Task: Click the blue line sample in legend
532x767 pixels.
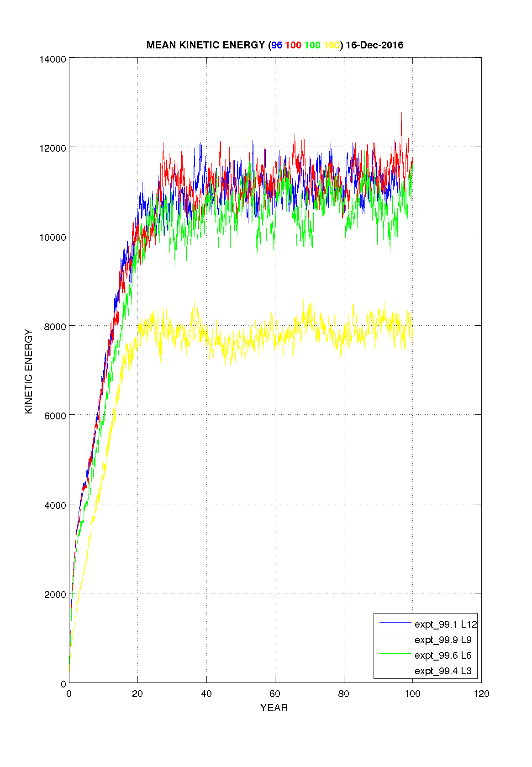Action: click(395, 623)
